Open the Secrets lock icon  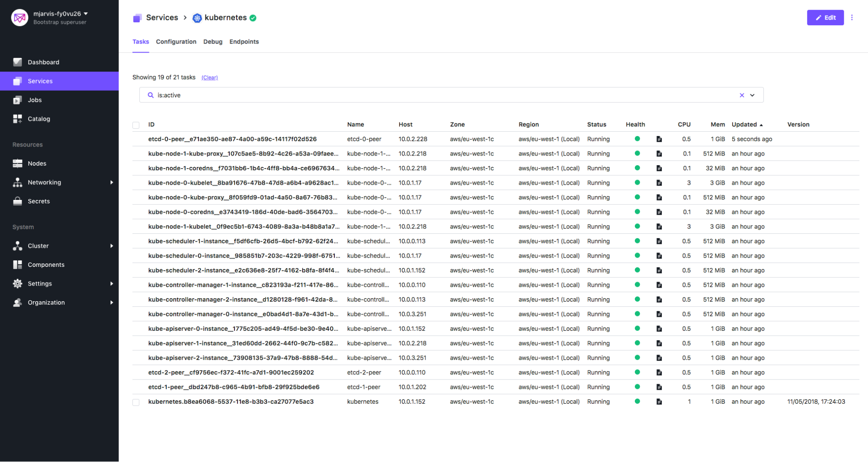[x=17, y=201]
